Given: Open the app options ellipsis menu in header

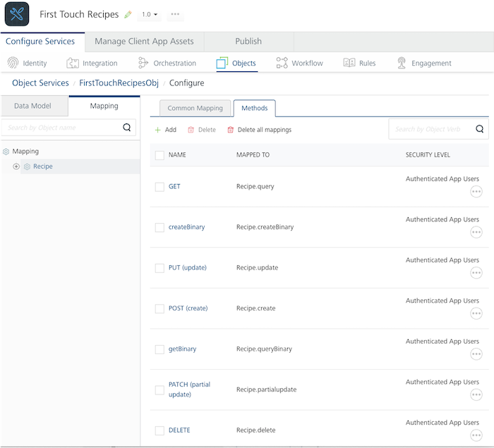Looking at the screenshot, I should 175,14.
